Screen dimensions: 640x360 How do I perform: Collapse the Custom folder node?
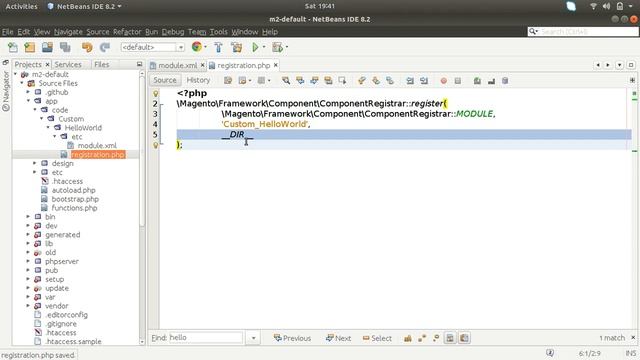(x=42, y=118)
